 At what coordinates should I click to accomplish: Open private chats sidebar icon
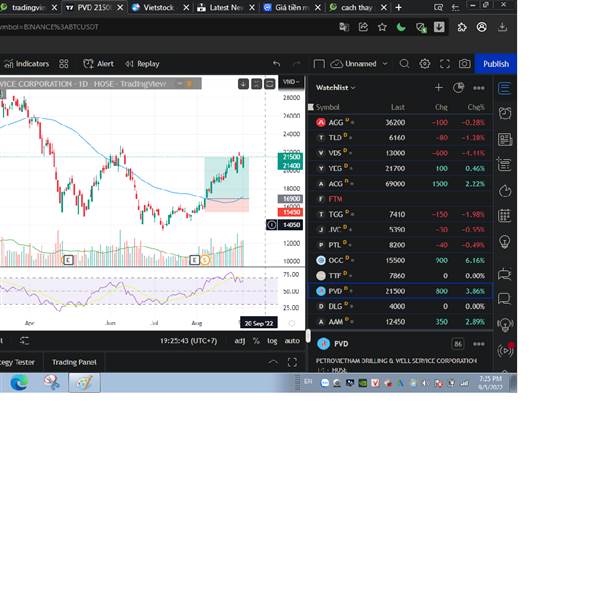click(x=505, y=298)
